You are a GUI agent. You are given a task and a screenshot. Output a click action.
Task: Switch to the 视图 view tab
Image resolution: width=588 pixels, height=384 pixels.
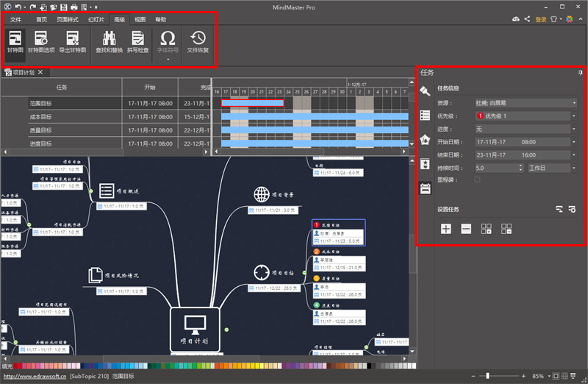140,20
